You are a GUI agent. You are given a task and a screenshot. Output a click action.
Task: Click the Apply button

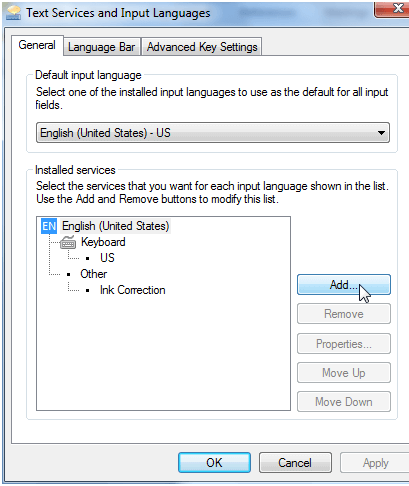click(375, 463)
